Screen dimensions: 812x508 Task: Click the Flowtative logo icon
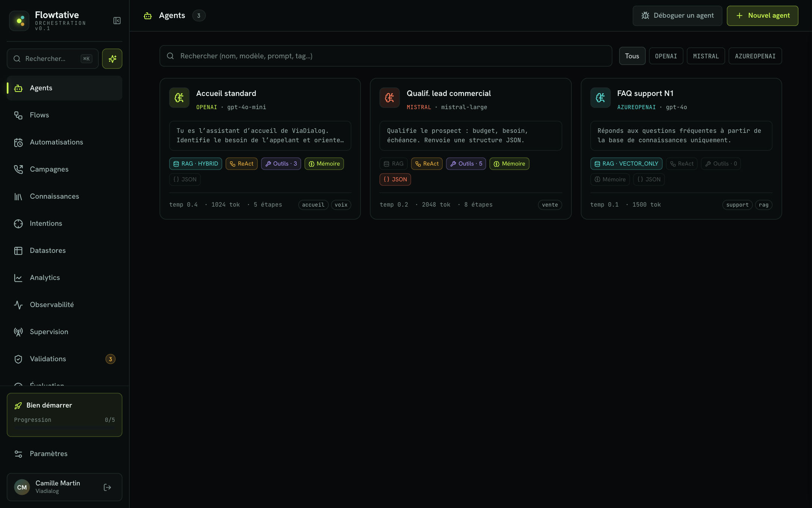pos(19,21)
